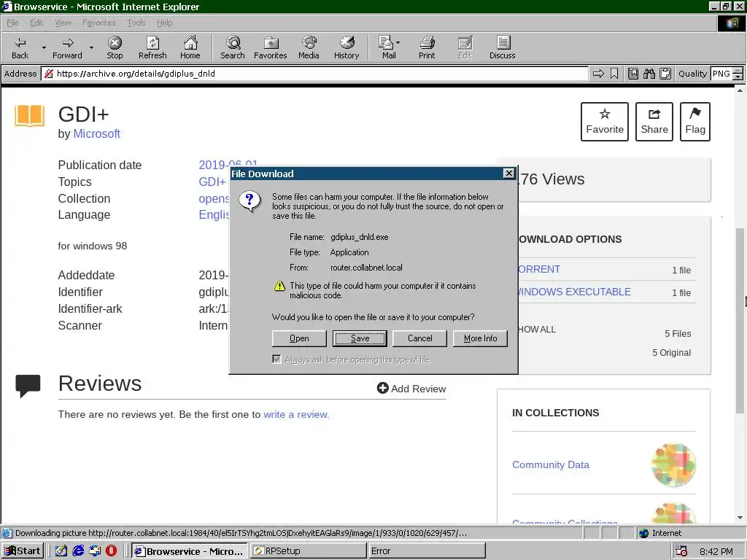Click the Favorite star button

tap(605, 122)
